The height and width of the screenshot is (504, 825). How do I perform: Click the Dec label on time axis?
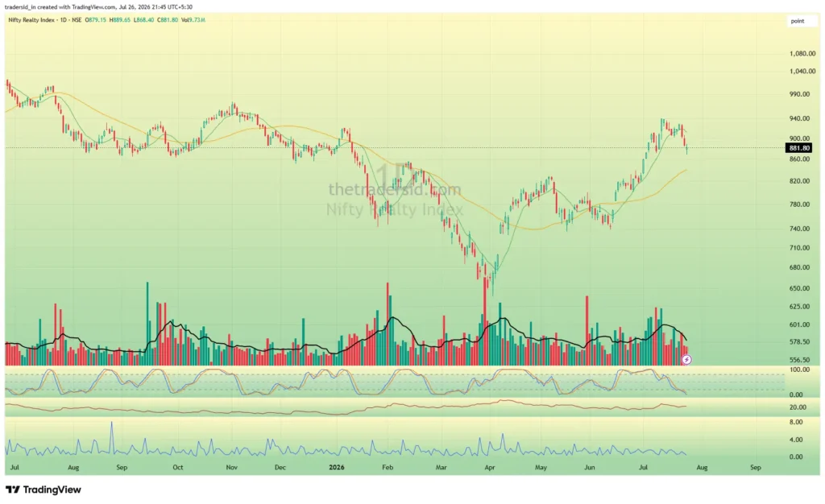(x=280, y=467)
